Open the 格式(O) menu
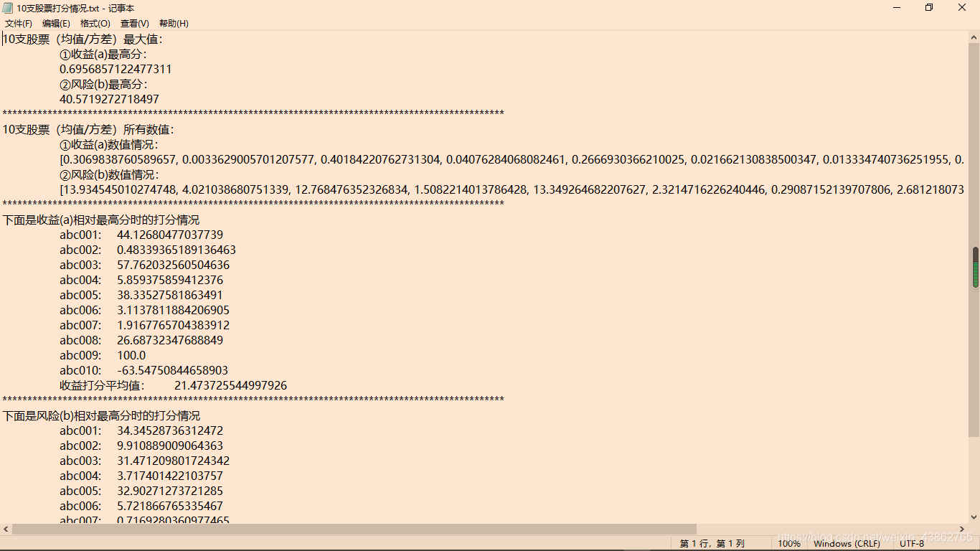This screenshot has height=551, width=980. (x=95, y=24)
